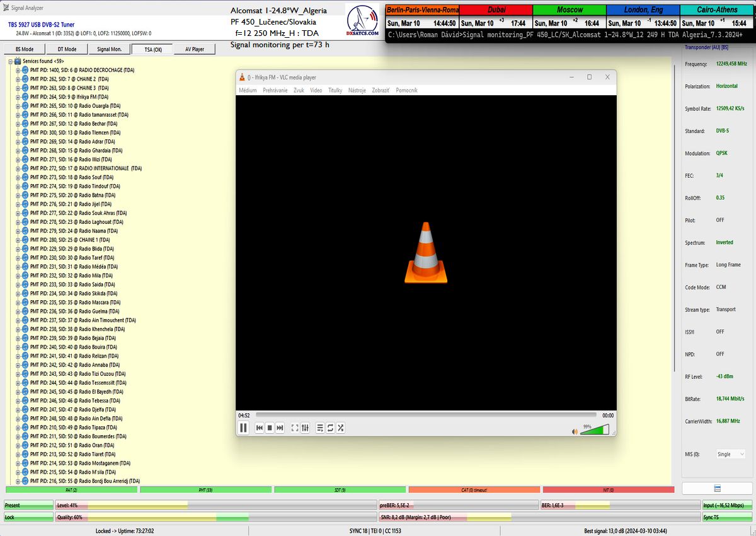Expand the Radio Bechar service node
Viewport: 756px width, 536px height.
18,124
